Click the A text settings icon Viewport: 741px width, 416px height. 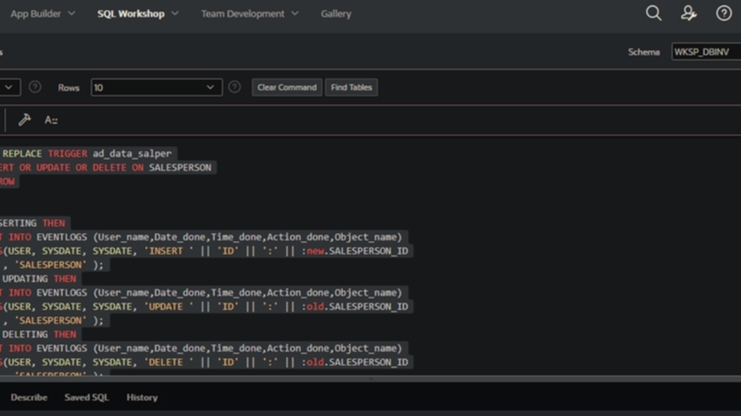point(51,120)
